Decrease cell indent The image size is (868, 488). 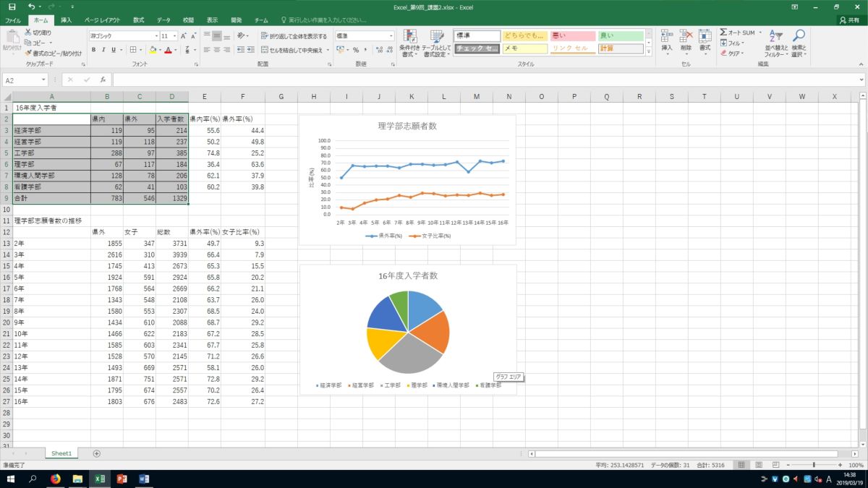pos(239,50)
